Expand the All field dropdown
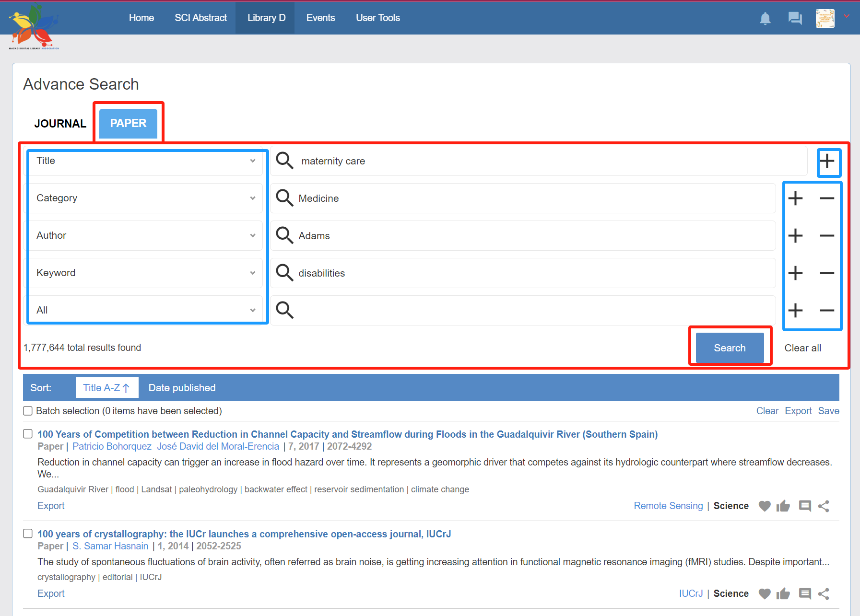860x616 pixels. coord(145,311)
